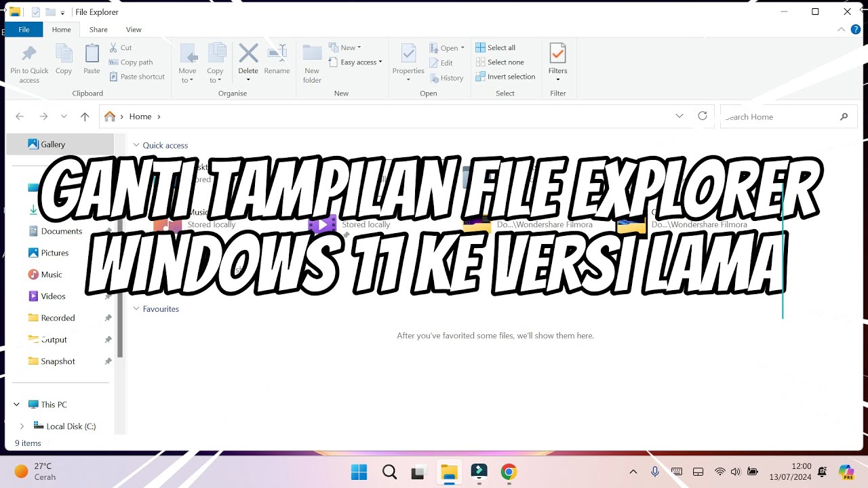Collapse the This PC tree node
868x488 pixels.
[16, 405]
